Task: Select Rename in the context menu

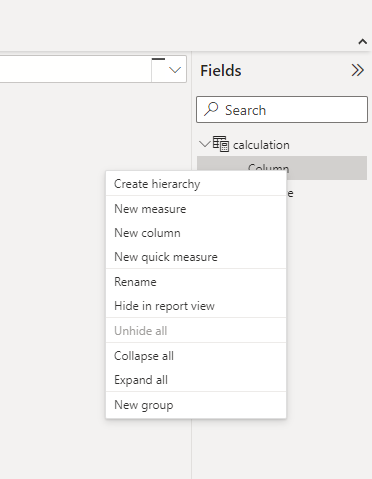Action: [196, 282]
